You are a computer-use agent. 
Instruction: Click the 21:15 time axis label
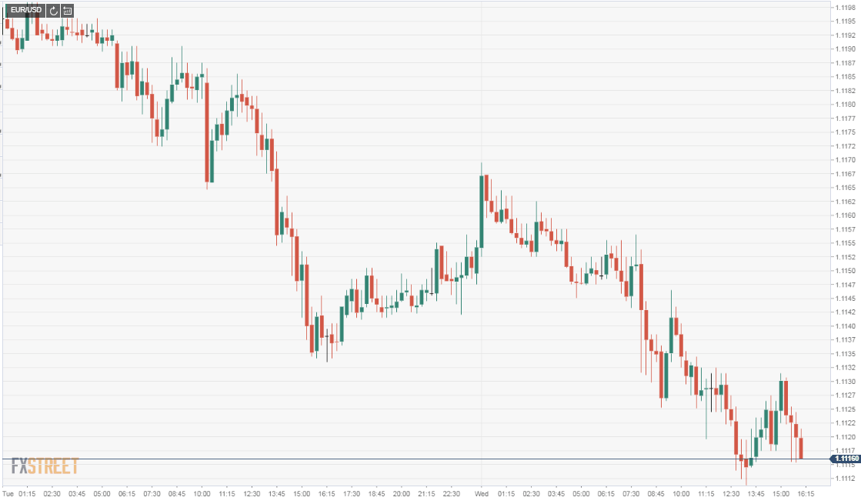[426, 493]
